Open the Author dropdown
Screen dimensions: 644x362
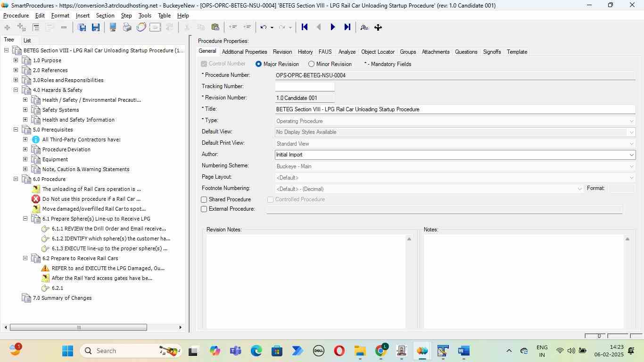632,155
